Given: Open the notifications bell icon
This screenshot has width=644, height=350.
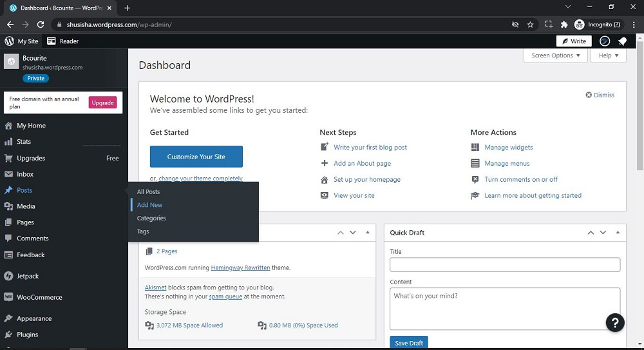Looking at the screenshot, I should pos(622,41).
